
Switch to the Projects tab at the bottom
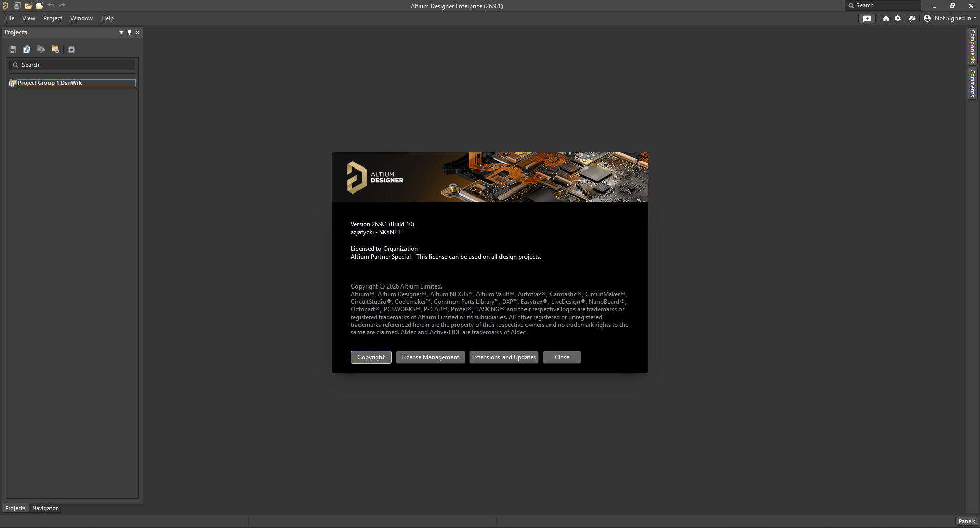point(15,508)
